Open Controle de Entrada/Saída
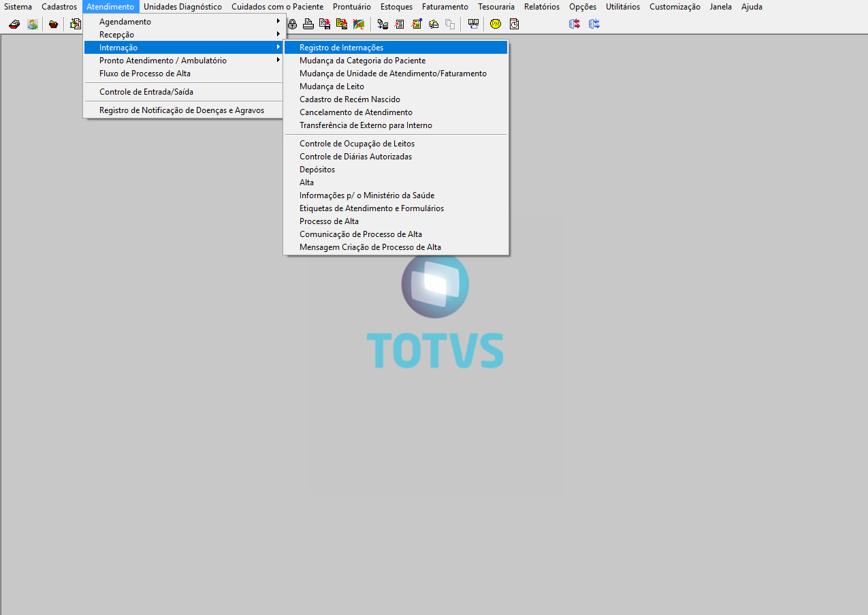Screen dimensions: 868x615 183,92
